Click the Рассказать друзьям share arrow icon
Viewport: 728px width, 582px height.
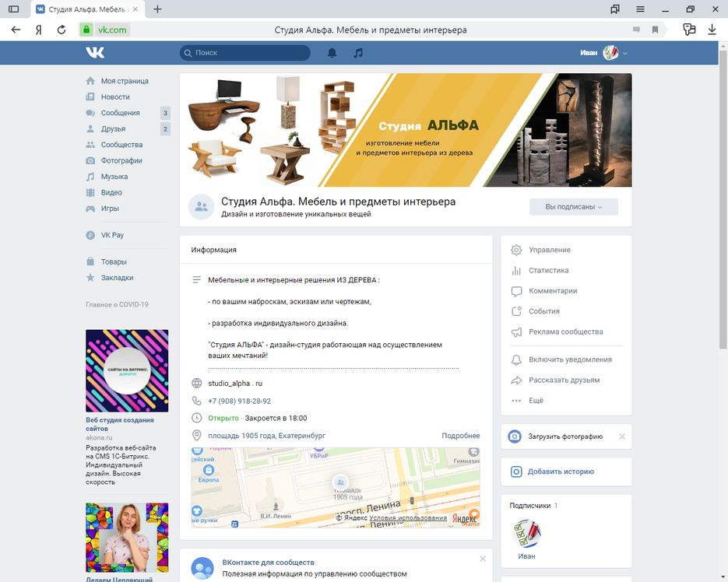click(516, 380)
